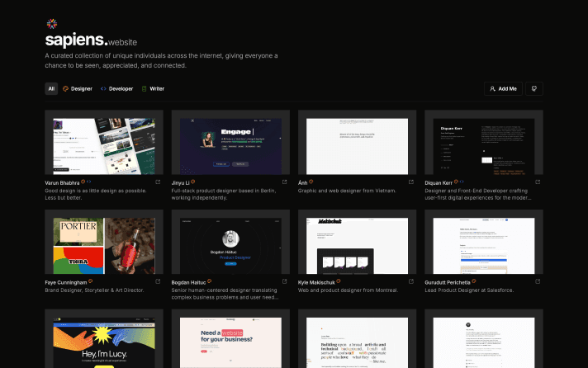Click designer badge next to Bogdan Haltuc
The image size is (588, 368).
209,281
